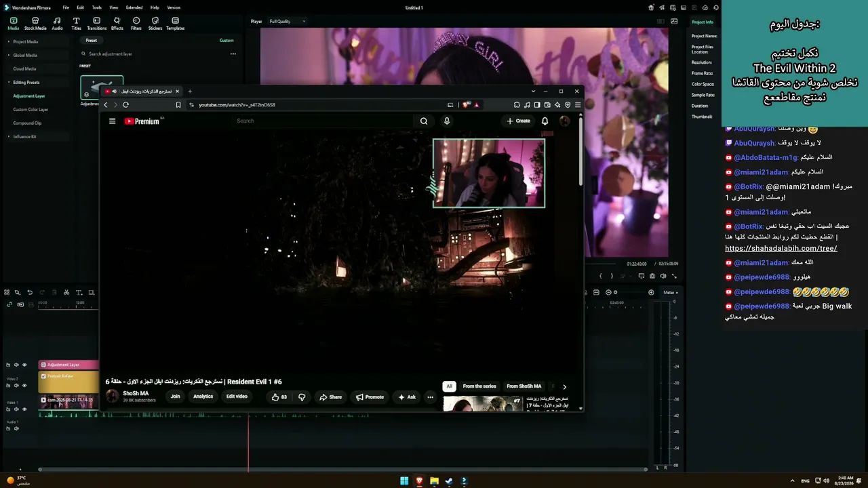
Task: Open the Transitions panel in Filmora
Action: [97, 24]
